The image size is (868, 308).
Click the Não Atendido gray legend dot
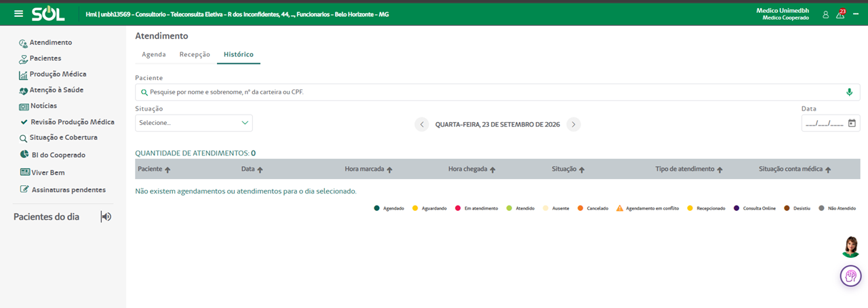pos(821,208)
